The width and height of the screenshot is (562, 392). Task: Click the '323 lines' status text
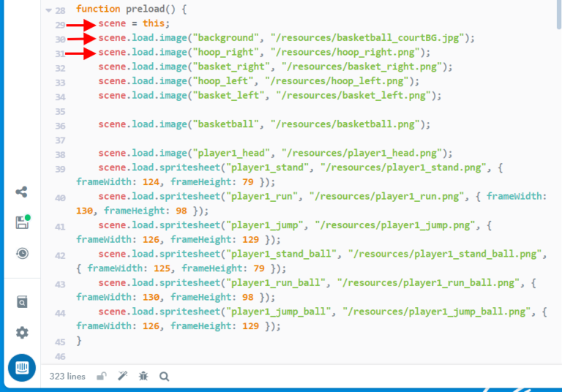[x=67, y=376]
